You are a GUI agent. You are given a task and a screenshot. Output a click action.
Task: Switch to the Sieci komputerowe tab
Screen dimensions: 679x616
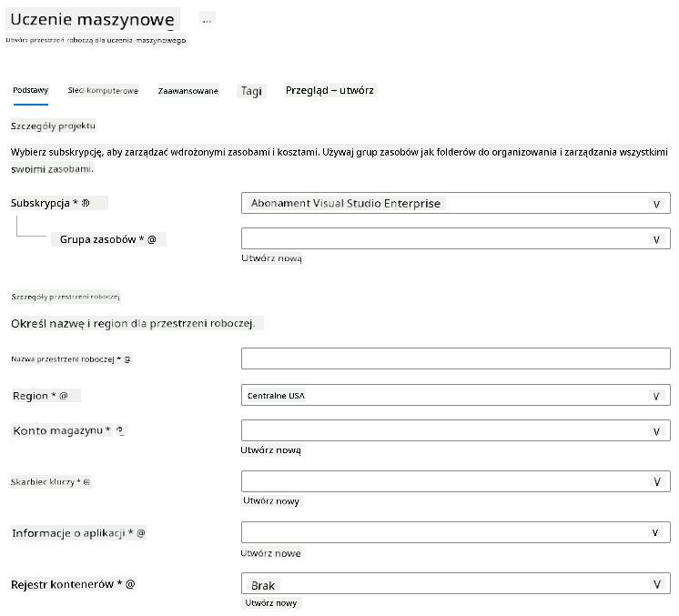(103, 90)
